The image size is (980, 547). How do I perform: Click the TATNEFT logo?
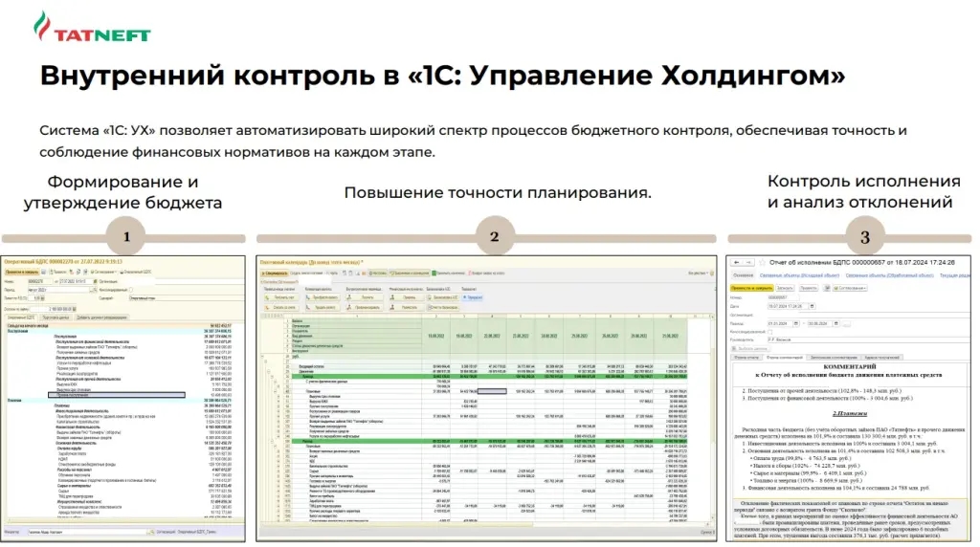pos(93,26)
